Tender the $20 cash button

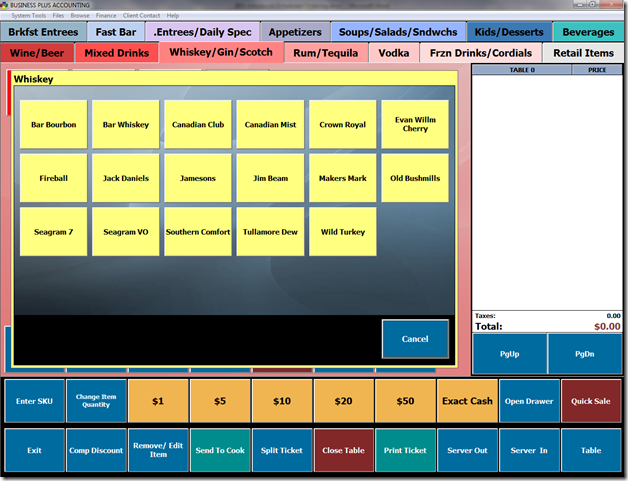click(x=344, y=401)
